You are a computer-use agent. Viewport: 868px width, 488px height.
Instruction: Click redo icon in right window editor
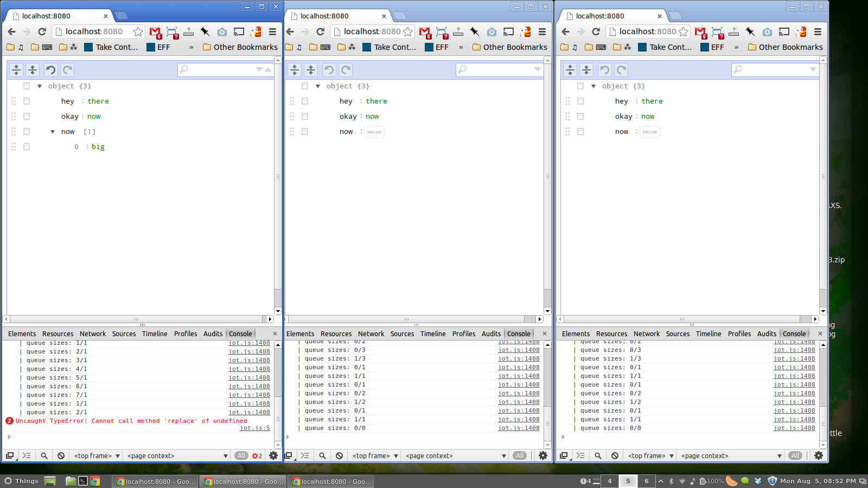click(x=621, y=69)
